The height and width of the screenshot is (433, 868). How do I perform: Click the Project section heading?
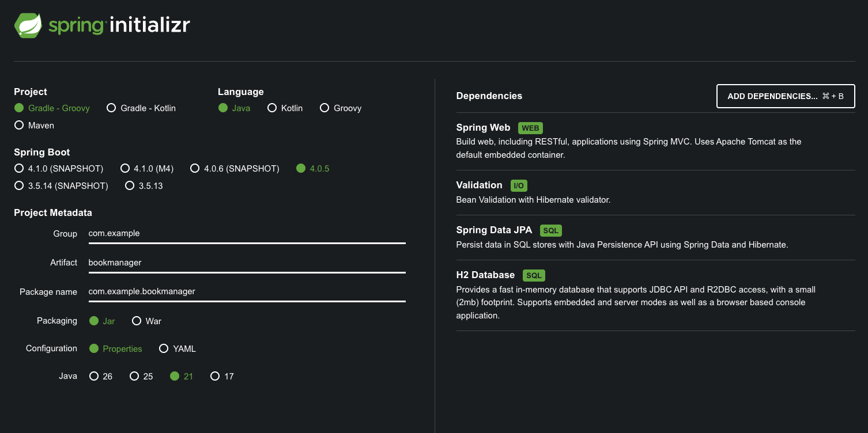coord(31,92)
